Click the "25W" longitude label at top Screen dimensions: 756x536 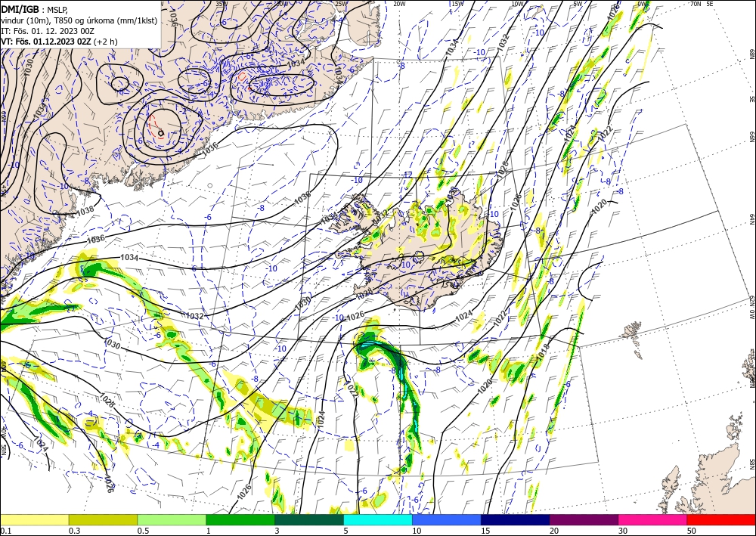point(341,4)
